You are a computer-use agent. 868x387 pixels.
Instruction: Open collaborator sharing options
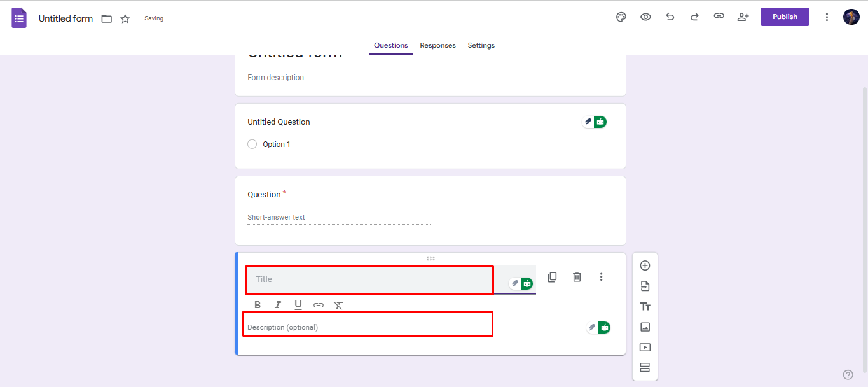click(x=743, y=17)
